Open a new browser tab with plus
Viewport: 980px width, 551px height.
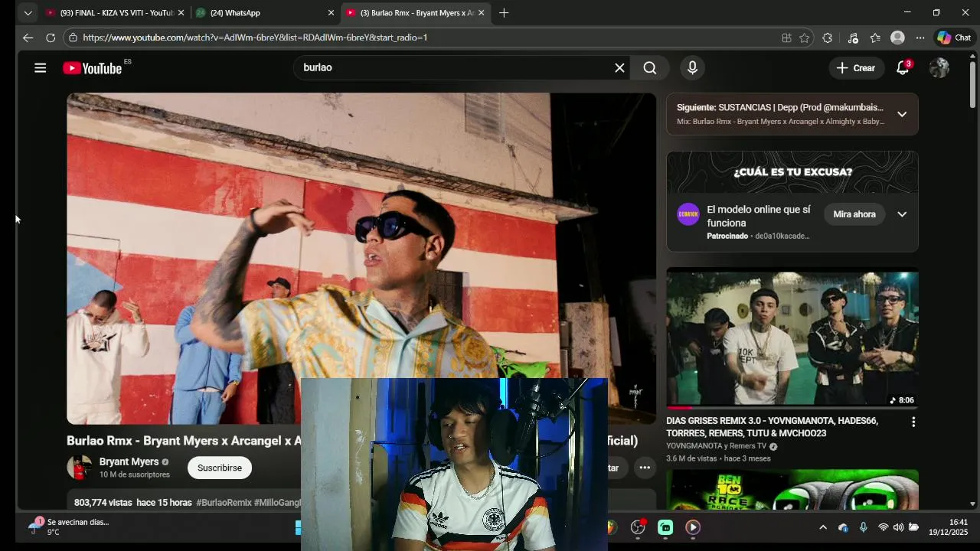[x=504, y=13]
